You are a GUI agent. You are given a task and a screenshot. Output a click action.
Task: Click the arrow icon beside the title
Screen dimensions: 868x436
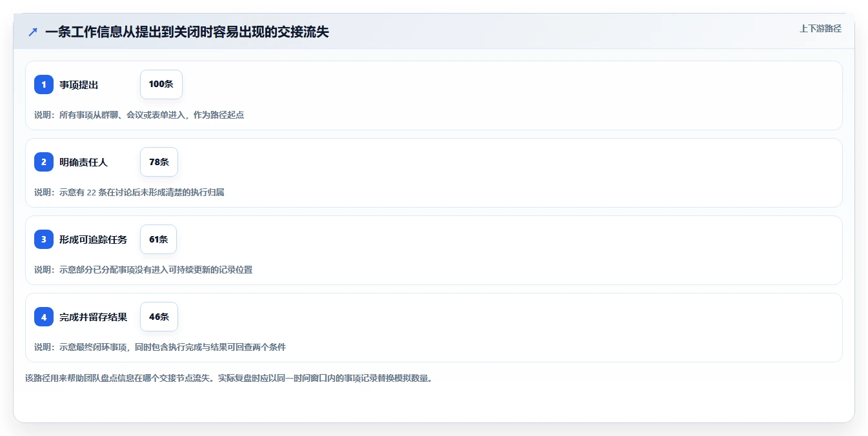click(x=33, y=32)
